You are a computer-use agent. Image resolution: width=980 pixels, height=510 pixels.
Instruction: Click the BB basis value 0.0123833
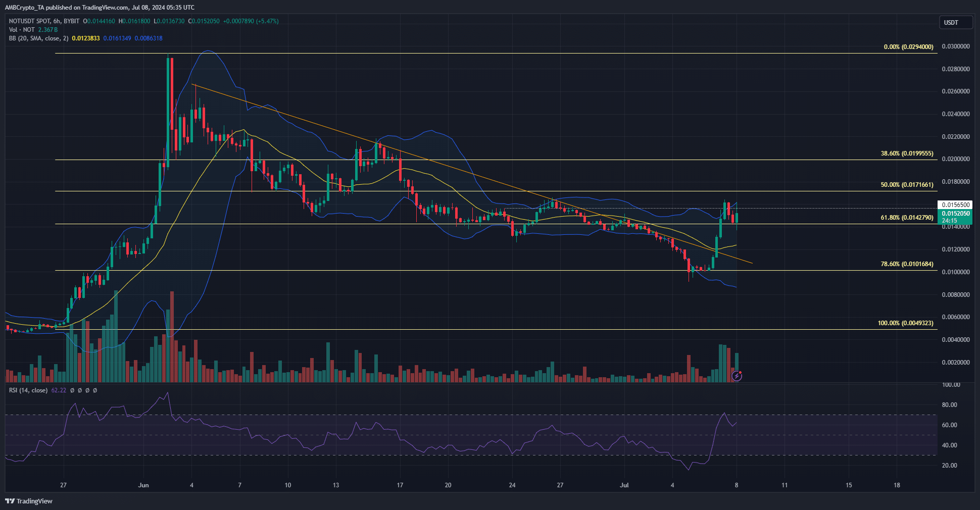86,38
